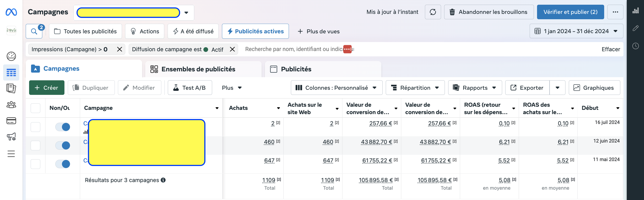Click the Meta logo icon

click(x=11, y=12)
